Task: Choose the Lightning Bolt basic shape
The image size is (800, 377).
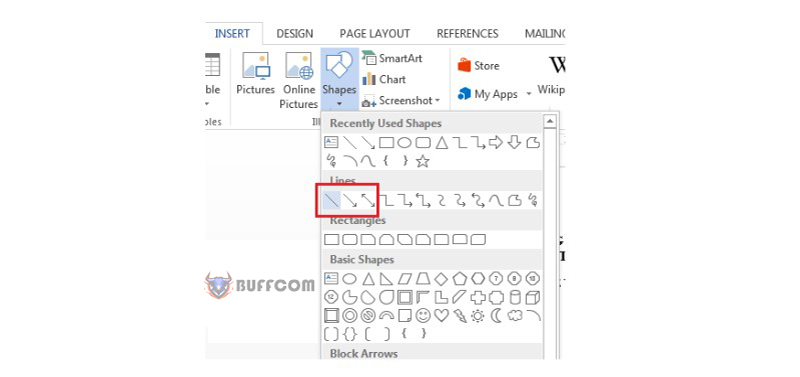Action: [x=460, y=316]
